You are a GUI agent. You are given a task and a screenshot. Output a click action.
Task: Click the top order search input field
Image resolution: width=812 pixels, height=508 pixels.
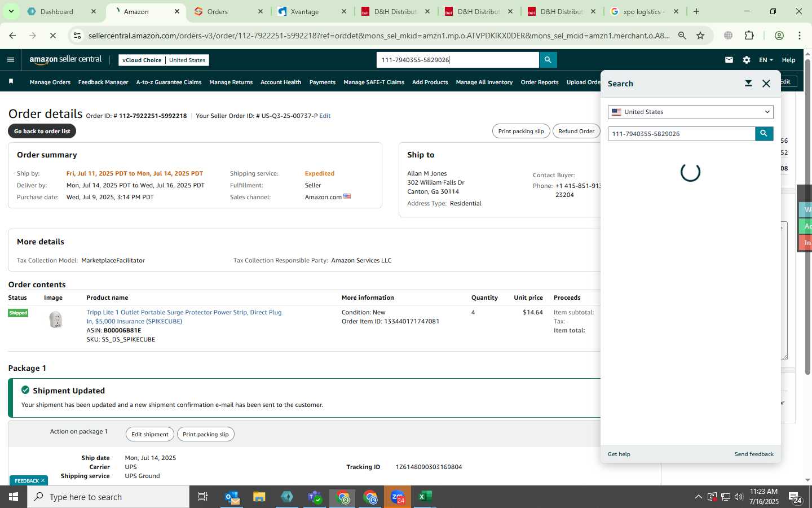click(x=457, y=60)
